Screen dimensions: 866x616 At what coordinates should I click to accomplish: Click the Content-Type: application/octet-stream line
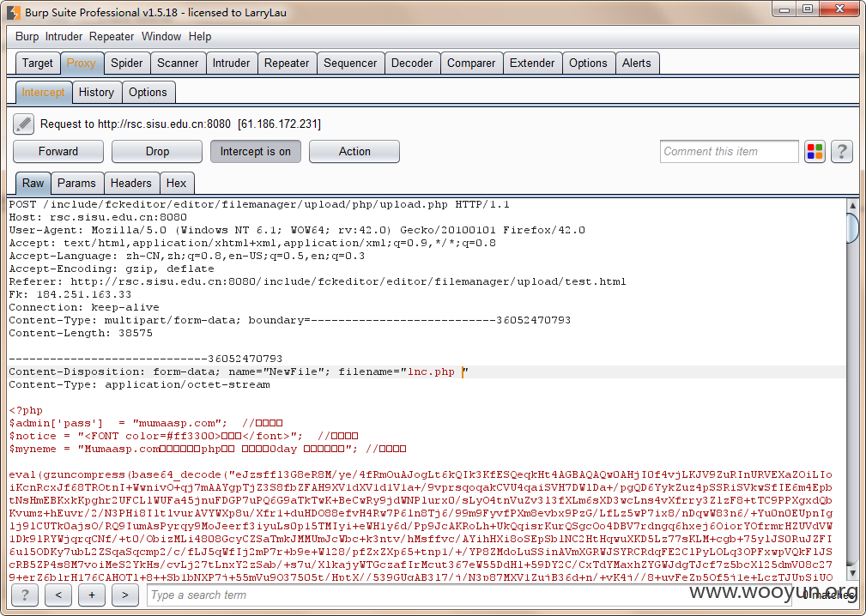139,384
